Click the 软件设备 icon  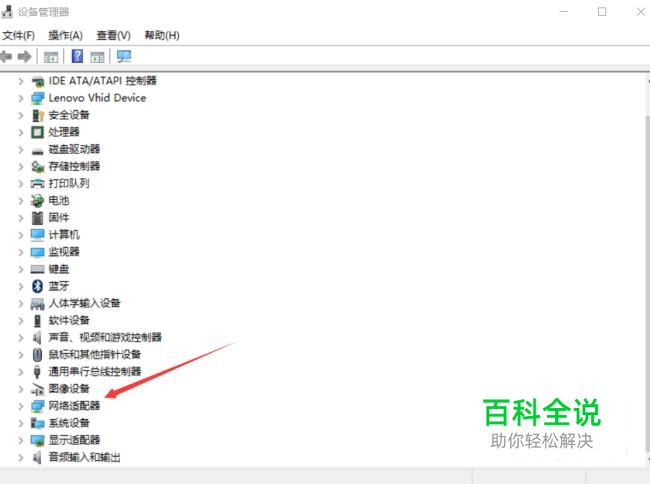click(x=38, y=320)
